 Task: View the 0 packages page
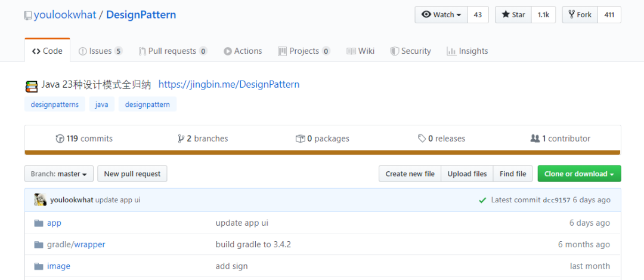(x=323, y=139)
